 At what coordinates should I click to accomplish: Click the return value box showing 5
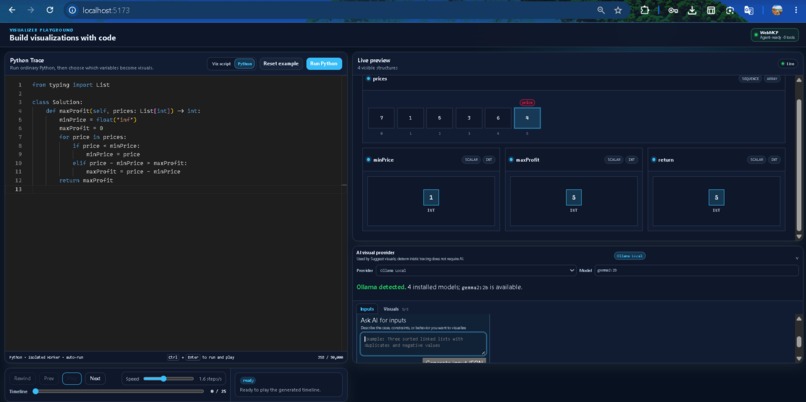click(x=716, y=197)
